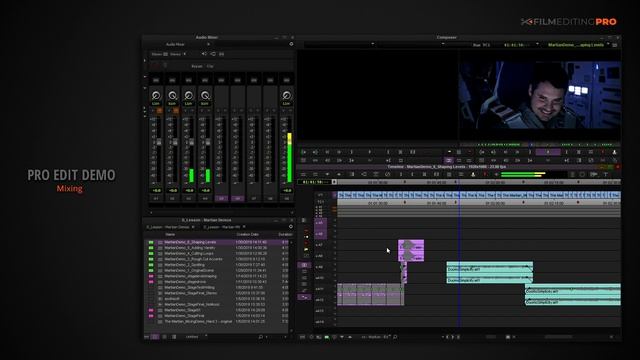Switch to the Audio Mixer tab

[x=175, y=44]
